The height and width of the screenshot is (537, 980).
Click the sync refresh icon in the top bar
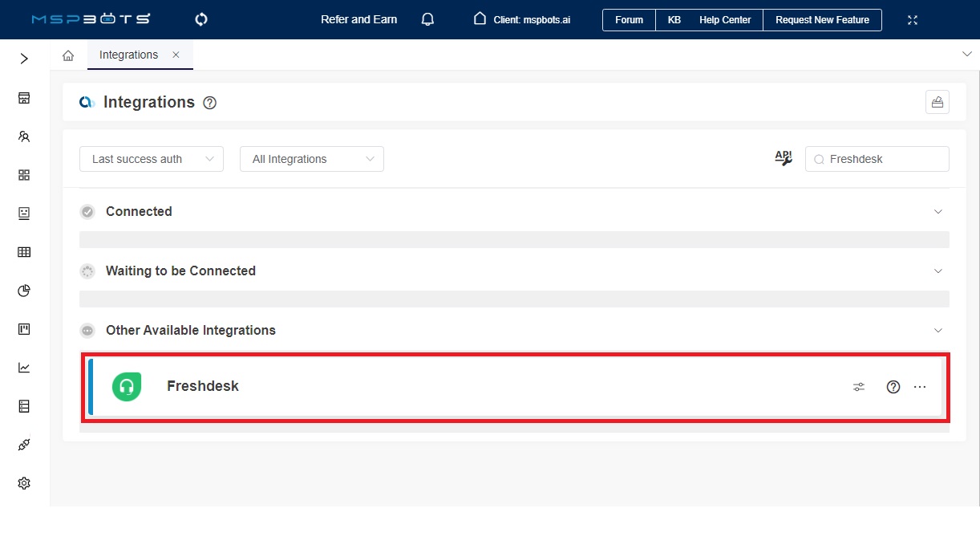200,18
